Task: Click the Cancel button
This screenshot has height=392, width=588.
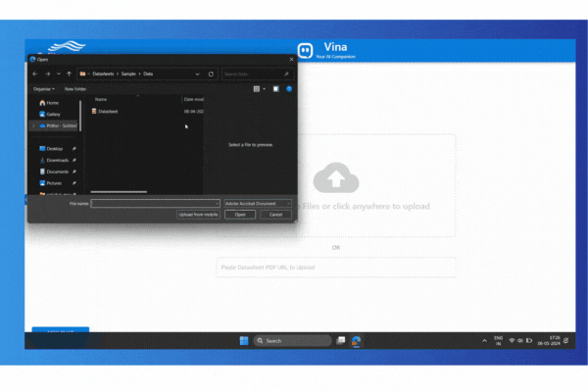Action: (275, 214)
